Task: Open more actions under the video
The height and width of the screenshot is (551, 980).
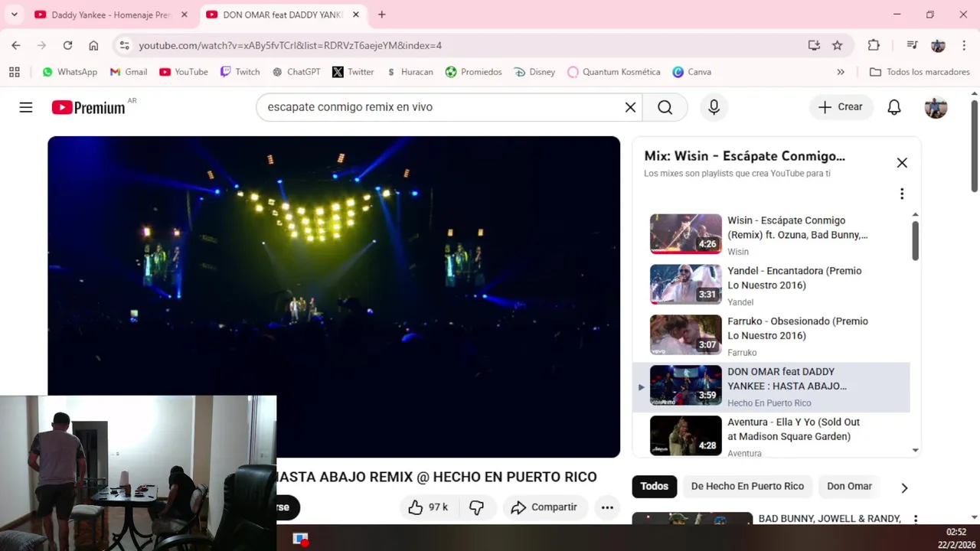Action: [x=607, y=507]
